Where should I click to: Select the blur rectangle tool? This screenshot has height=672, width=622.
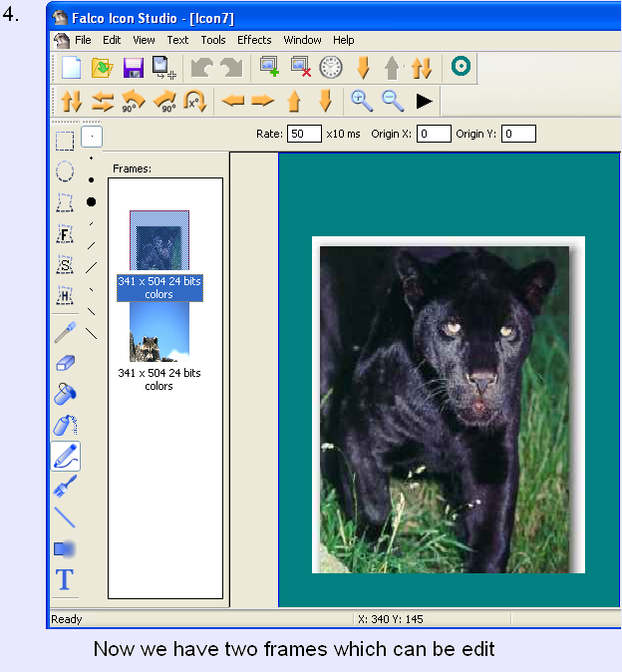(65, 549)
